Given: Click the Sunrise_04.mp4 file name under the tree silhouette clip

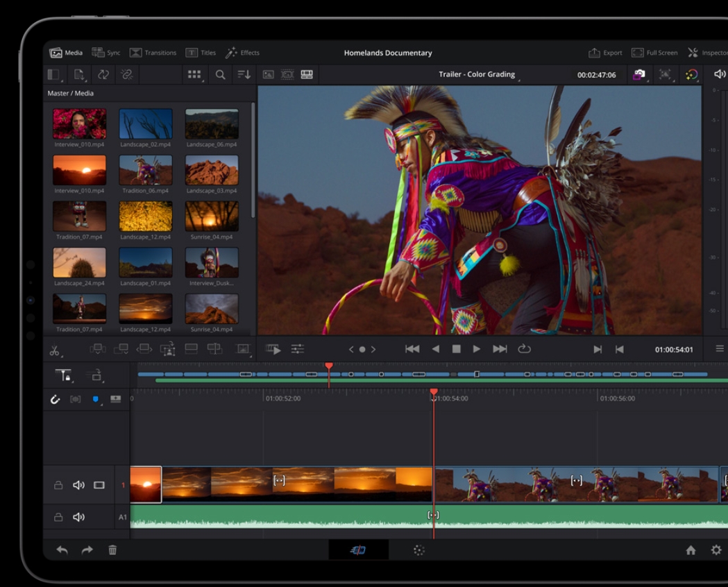Looking at the screenshot, I should [x=212, y=237].
